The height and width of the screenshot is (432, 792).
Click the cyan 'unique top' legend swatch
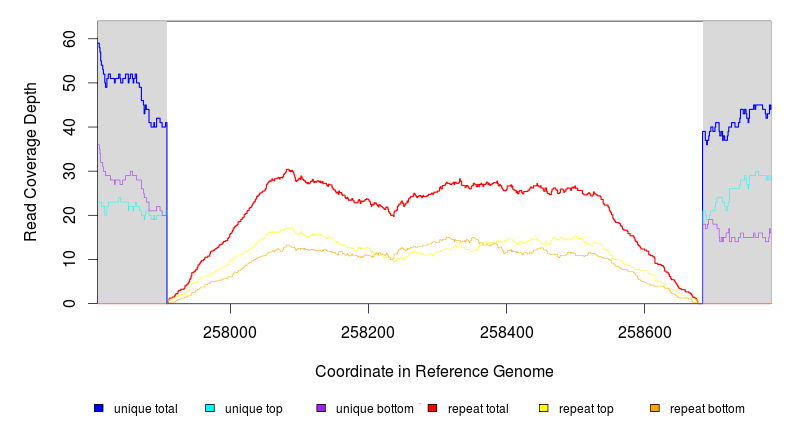210,408
